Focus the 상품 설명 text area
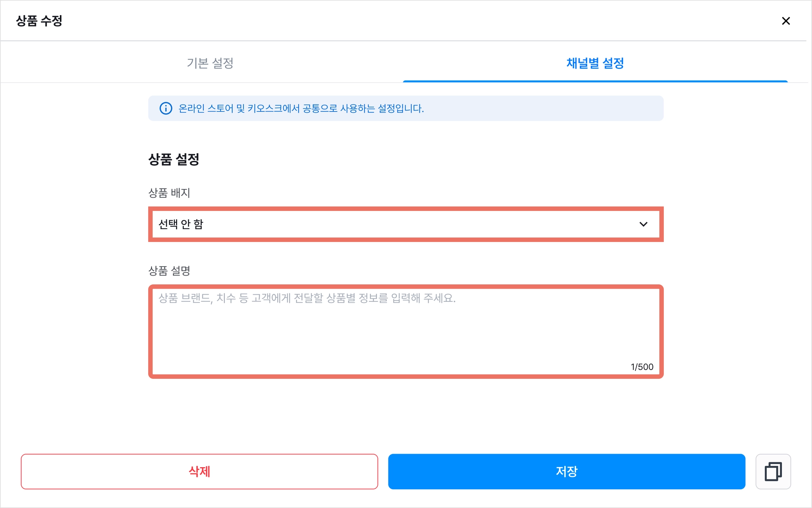Screen dimensions: 812x508 (406, 332)
